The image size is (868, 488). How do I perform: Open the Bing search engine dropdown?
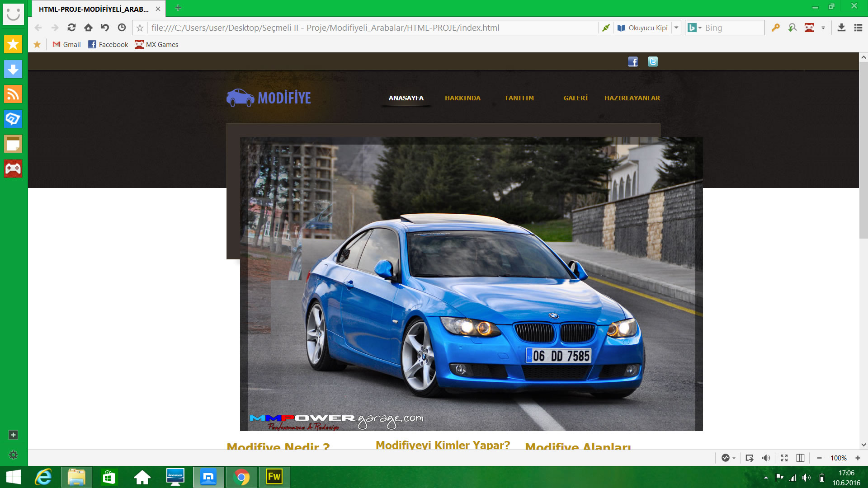695,28
